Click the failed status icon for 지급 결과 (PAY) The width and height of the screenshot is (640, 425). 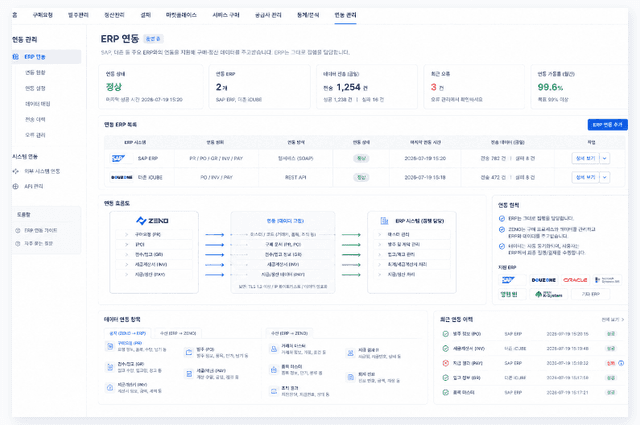(446, 363)
